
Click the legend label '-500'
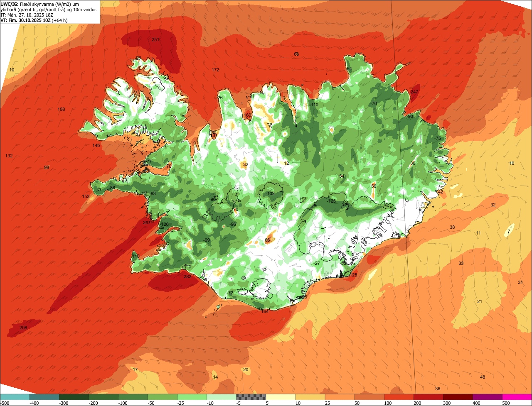(5, 403)
